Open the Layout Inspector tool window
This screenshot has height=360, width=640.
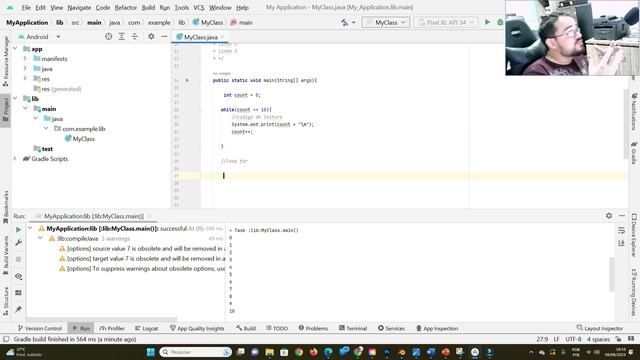[600, 328]
